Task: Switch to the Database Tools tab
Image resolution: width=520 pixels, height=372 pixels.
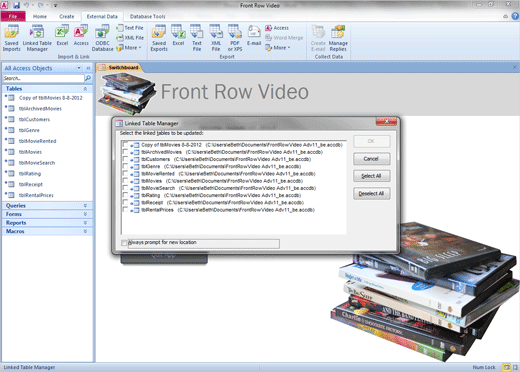Action: [147, 16]
